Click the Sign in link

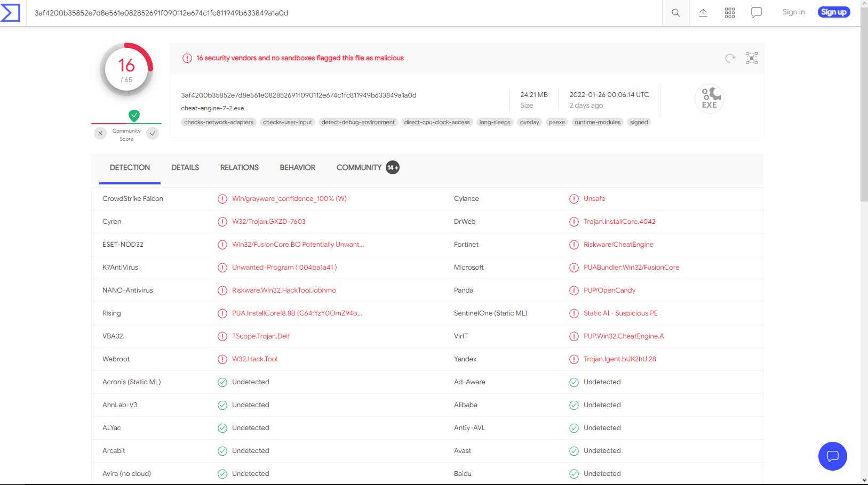point(793,12)
